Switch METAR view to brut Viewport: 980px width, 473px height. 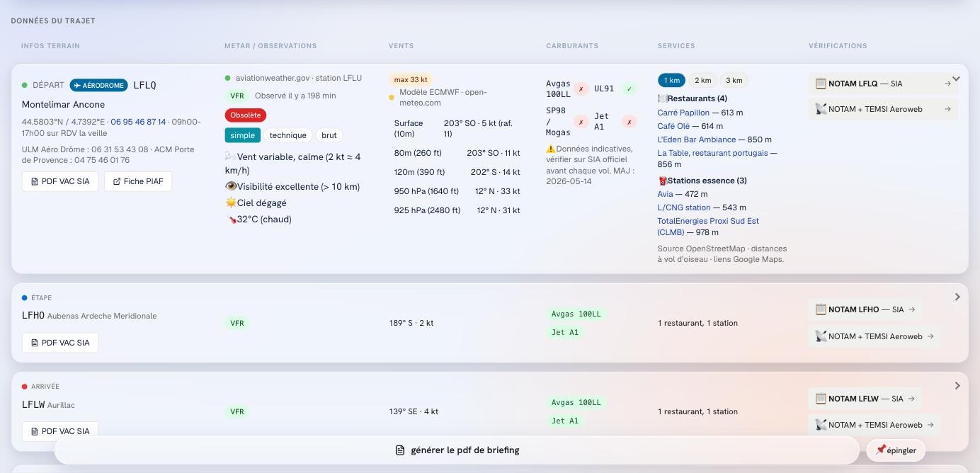click(329, 135)
